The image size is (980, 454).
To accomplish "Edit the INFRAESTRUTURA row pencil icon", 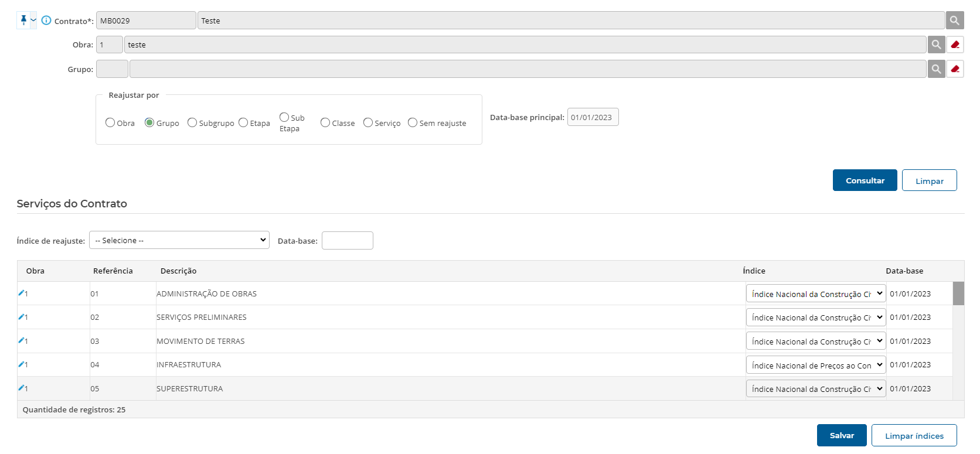I will (22, 364).
